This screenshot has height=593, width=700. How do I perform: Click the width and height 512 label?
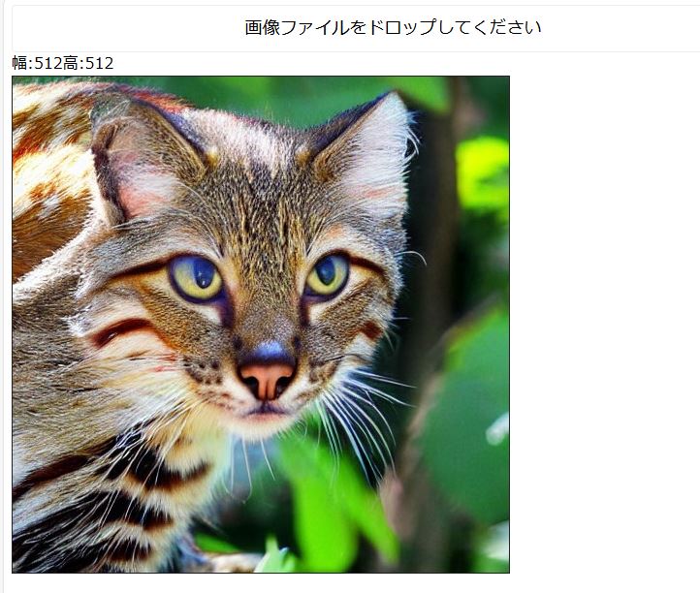pyautogui.click(x=63, y=63)
